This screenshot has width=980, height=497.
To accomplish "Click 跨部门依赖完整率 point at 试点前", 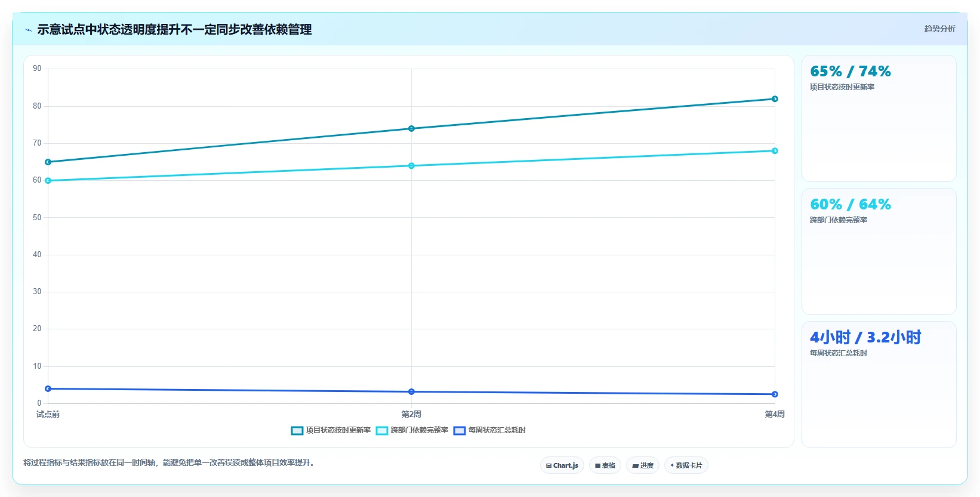I will tap(48, 181).
